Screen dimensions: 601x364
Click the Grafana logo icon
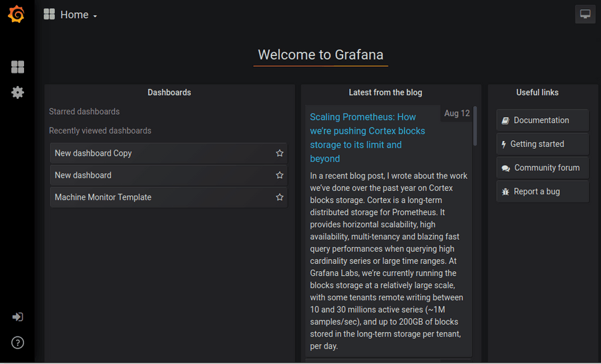pyautogui.click(x=17, y=14)
